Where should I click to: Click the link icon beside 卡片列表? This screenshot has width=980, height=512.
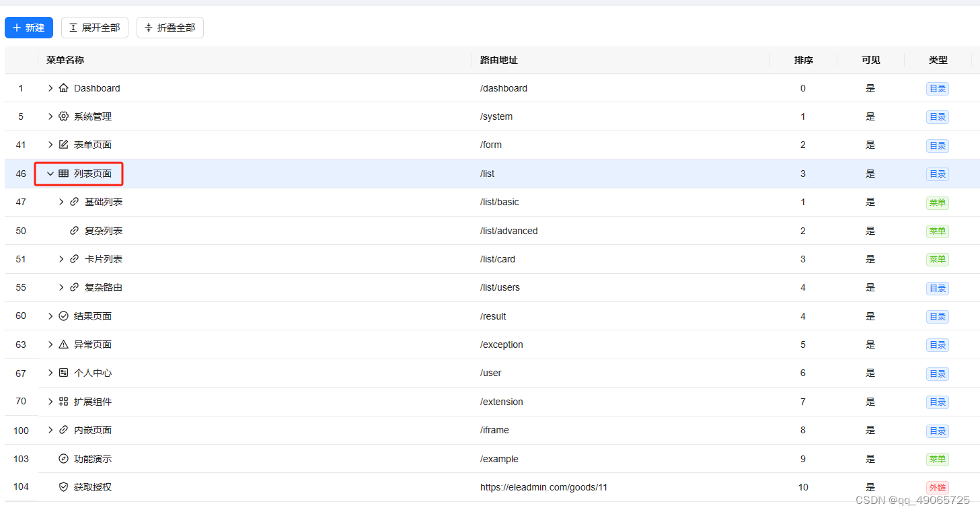(x=75, y=259)
